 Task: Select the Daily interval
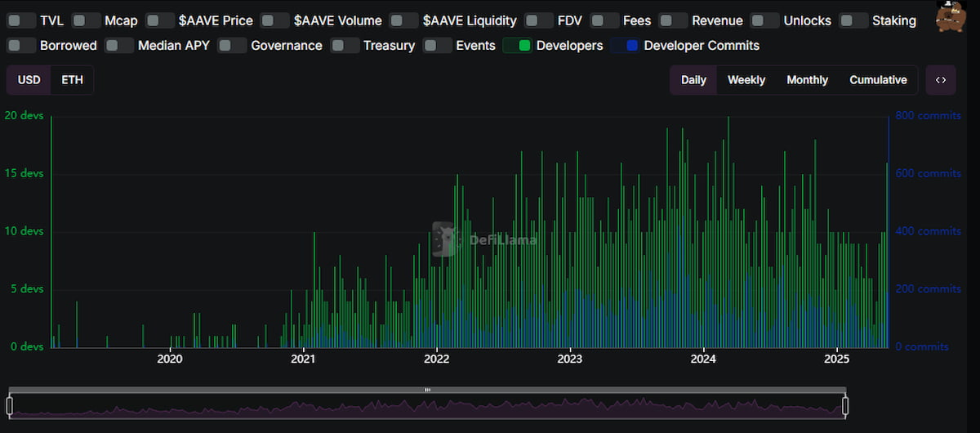693,80
